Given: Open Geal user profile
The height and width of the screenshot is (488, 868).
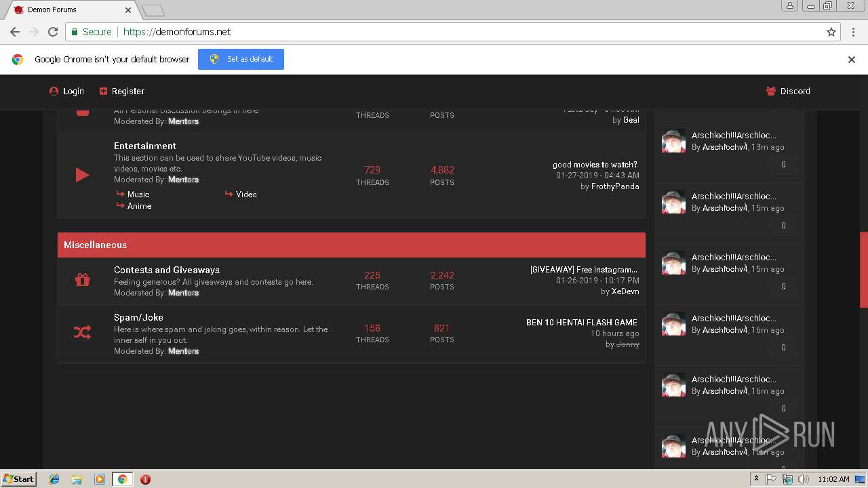Looking at the screenshot, I should point(631,120).
